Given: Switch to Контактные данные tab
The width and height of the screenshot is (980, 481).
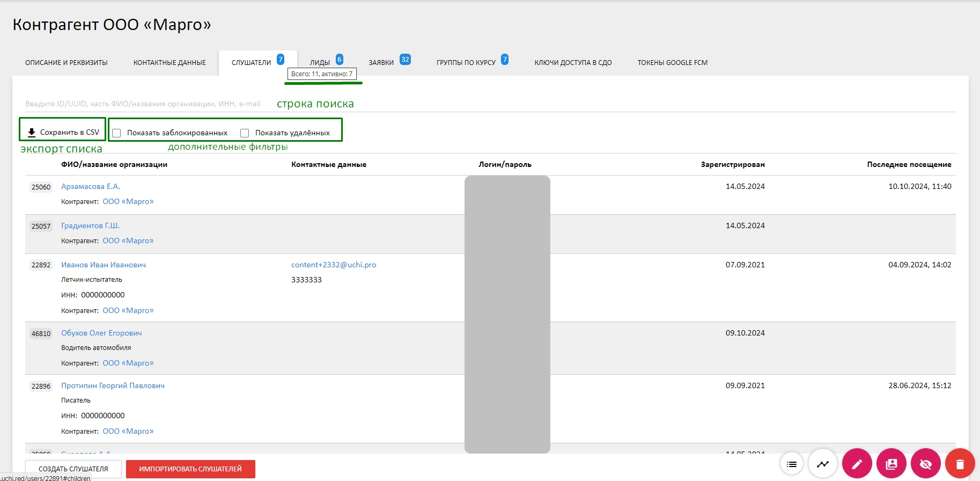Looking at the screenshot, I should (x=170, y=63).
